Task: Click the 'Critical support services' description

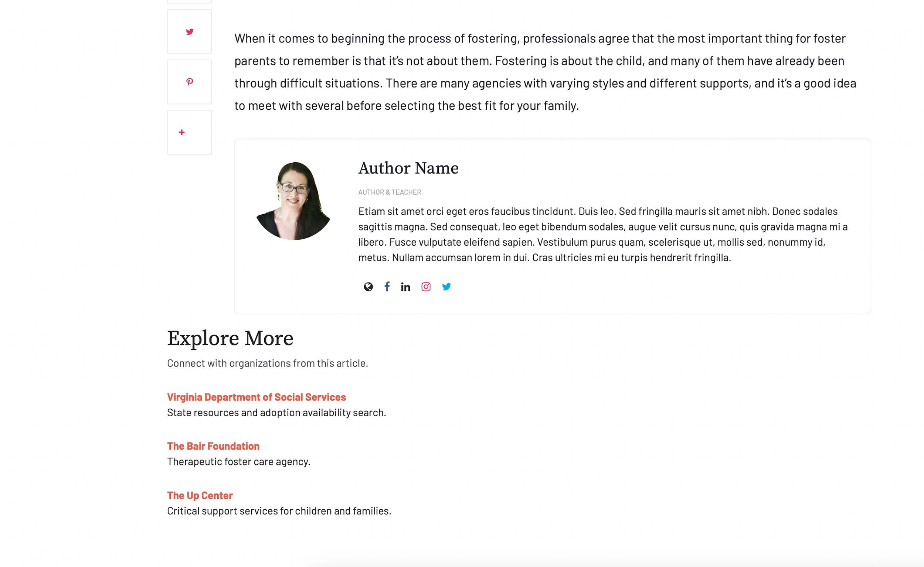Action: (279, 511)
